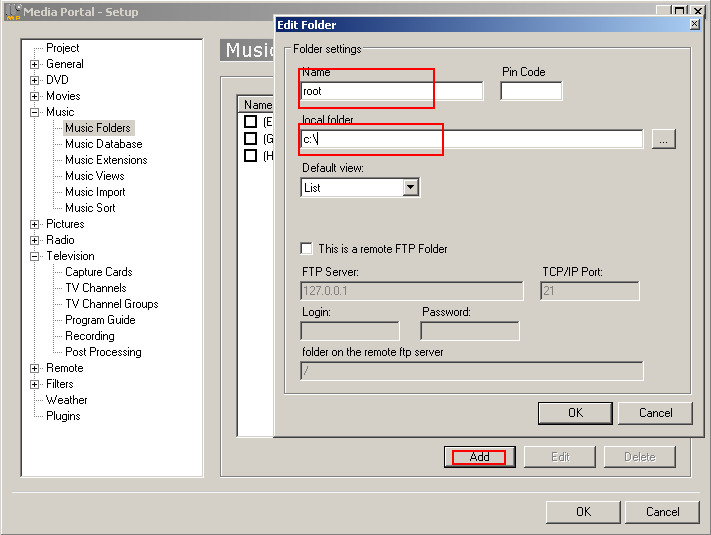This screenshot has height=535, width=711.
Task: Enable the remote FTP Folder checkbox
Action: (x=307, y=248)
